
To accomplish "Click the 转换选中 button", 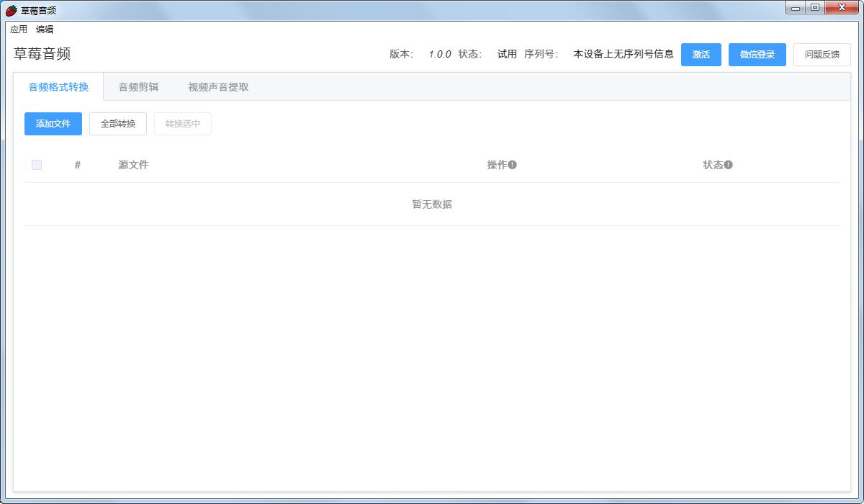I will 183,124.
